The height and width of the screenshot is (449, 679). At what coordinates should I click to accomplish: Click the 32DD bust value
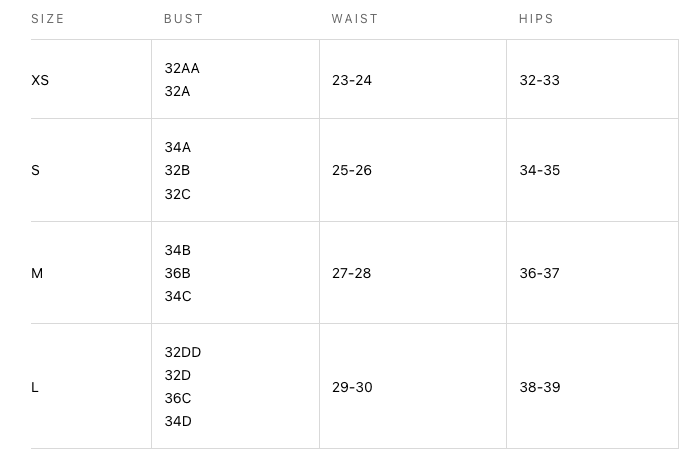(183, 352)
